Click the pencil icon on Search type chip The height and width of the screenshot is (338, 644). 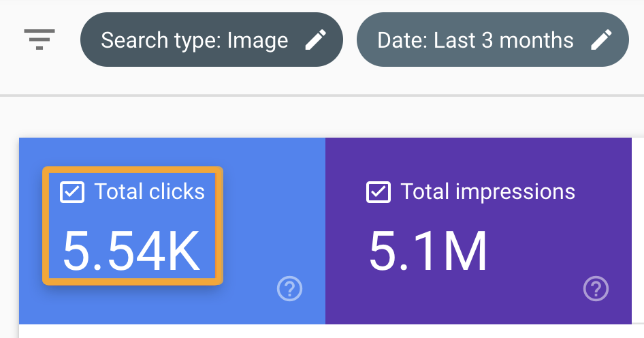[x=315, y=40]
